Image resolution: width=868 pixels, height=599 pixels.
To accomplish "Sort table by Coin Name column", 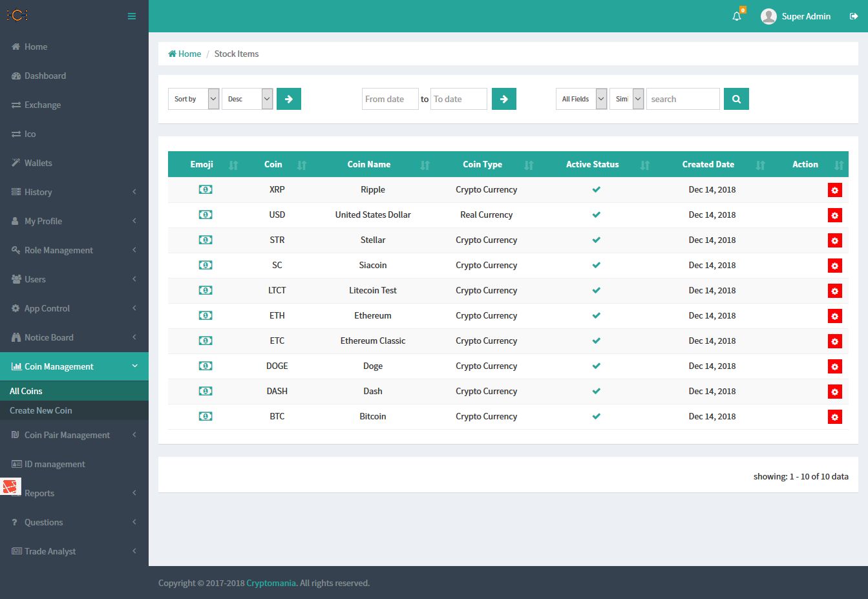I will (x=369, y=164).
